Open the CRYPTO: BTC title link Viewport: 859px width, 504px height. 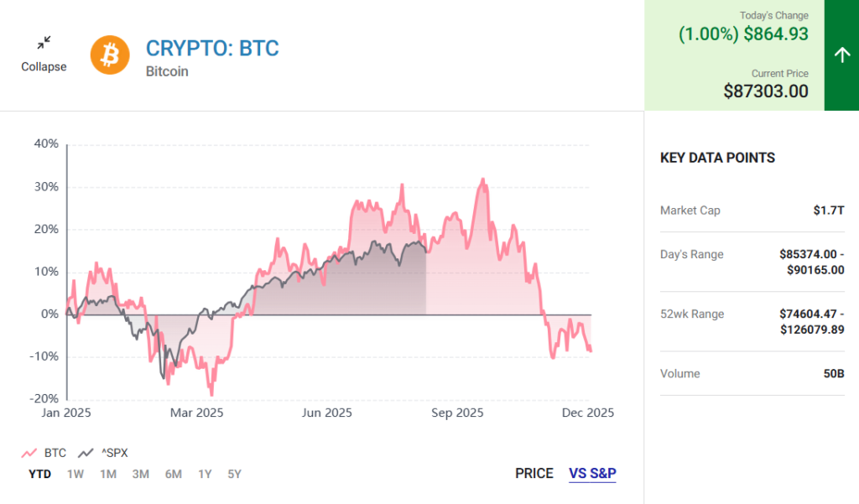point(212,48)
